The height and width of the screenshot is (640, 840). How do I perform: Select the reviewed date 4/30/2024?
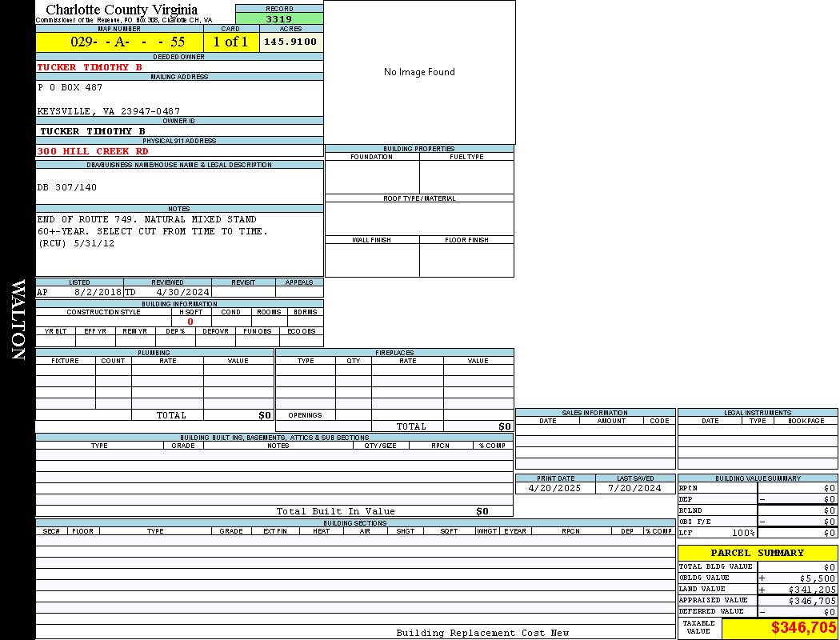182,293
